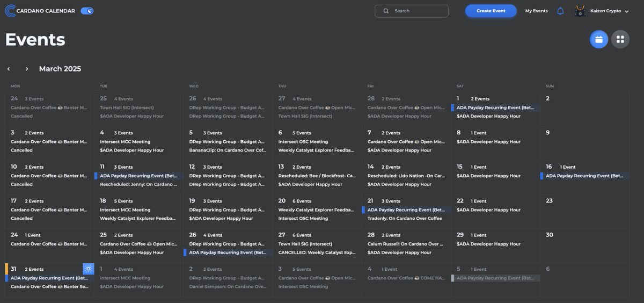This screenshot has width=644, height=303.
Task: Open Daniel Sampson event on April 2
Action: pos(228,287)
